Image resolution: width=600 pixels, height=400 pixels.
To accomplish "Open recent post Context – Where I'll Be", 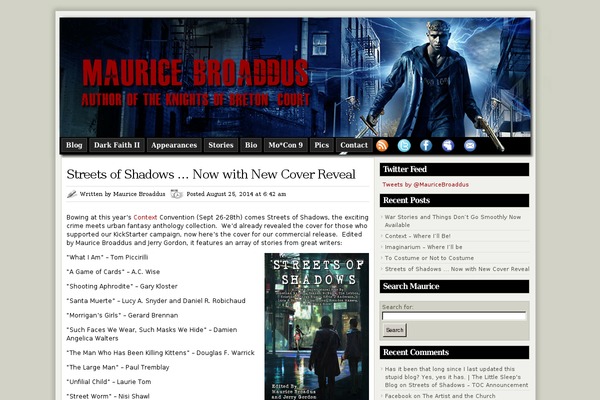I will coord(417,236).
